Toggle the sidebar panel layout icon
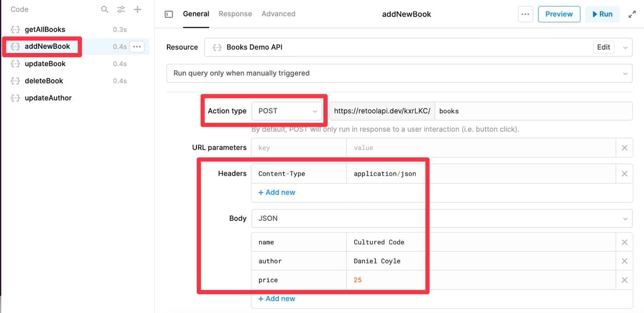The height and width of the screenshot is (313, 644). [x=169, y=14]
